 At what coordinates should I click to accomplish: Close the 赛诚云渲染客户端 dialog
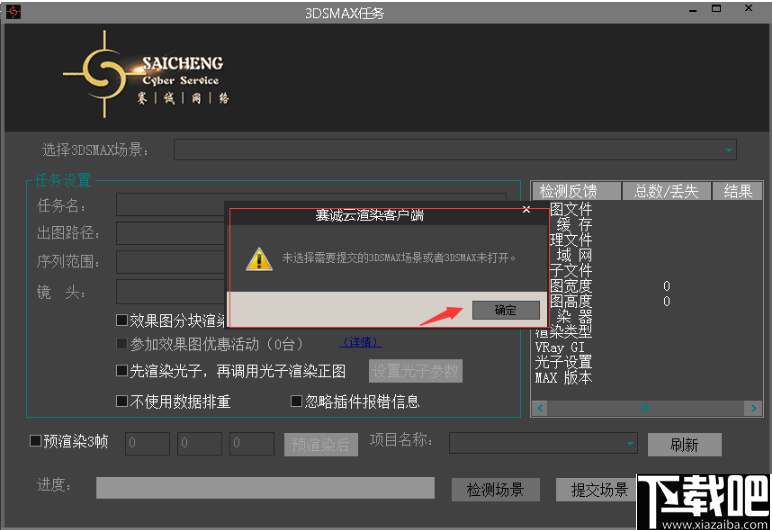point(526,209)
